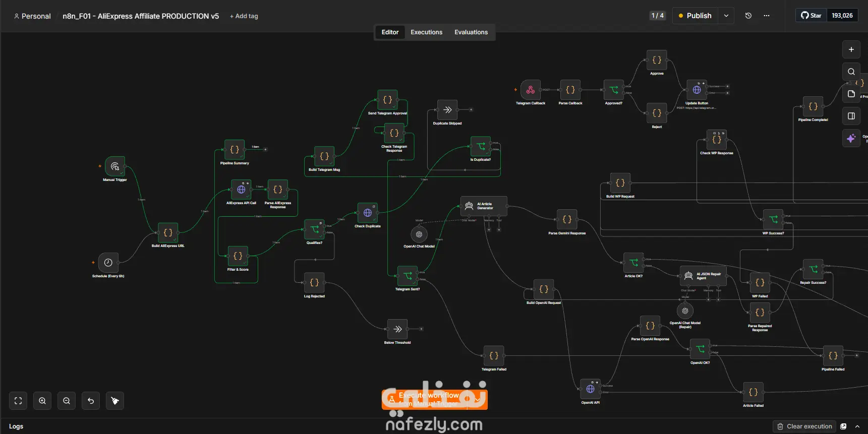Select the Update Button HTTP node
Image resolution: width=868 pixels, height=434 pixels.
click(697, 90)
